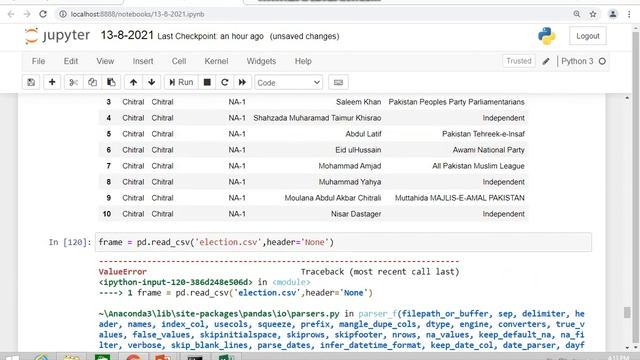Click the notebook vertical scrollbar thumb

627,312
